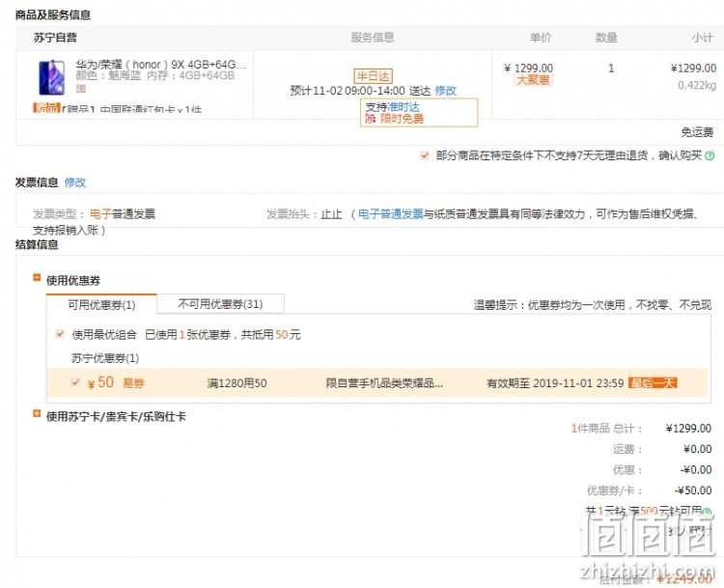Open the 准时达 service link

tap(404, 107)
